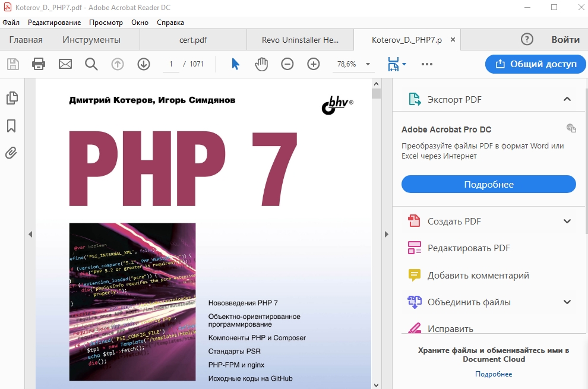
Task: Expand the Combine files section
Action: point(567,302)
